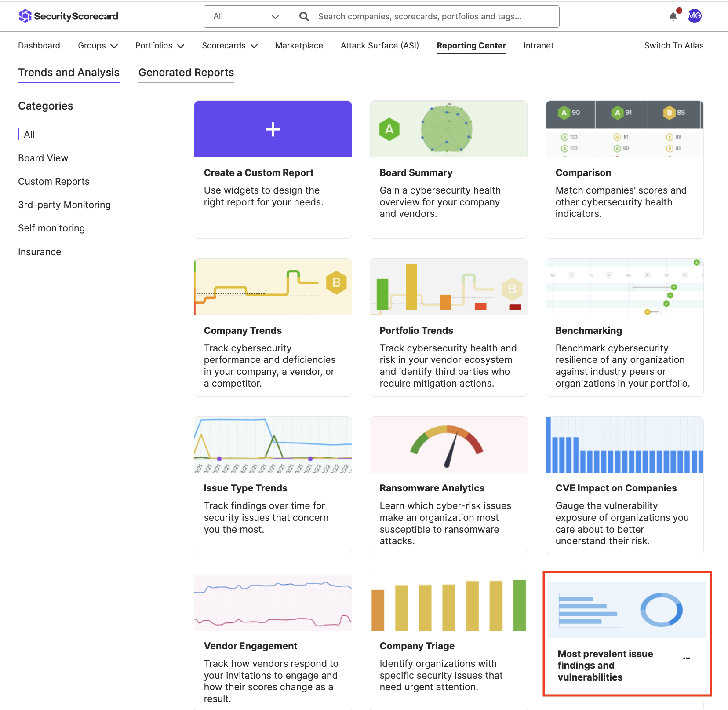Go to Dashboard
Viewport: 728px width, 710px height.
tap(39, 46)
